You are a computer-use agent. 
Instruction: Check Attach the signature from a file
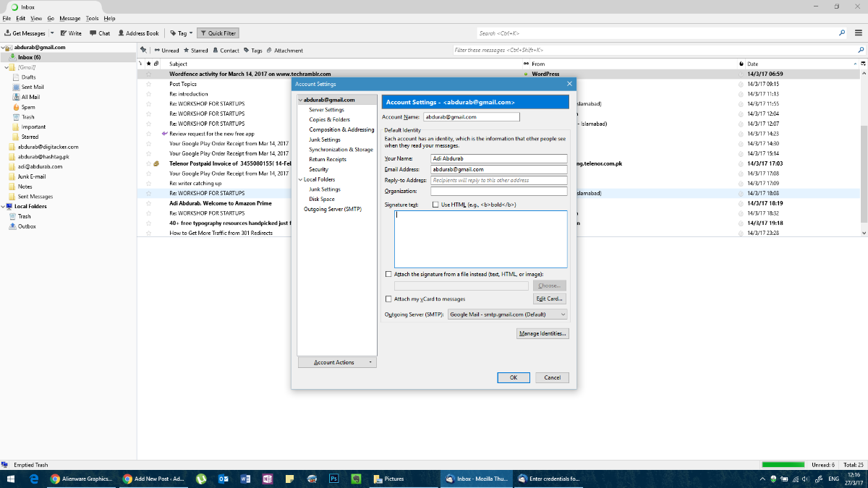click(x=388, y=275)
